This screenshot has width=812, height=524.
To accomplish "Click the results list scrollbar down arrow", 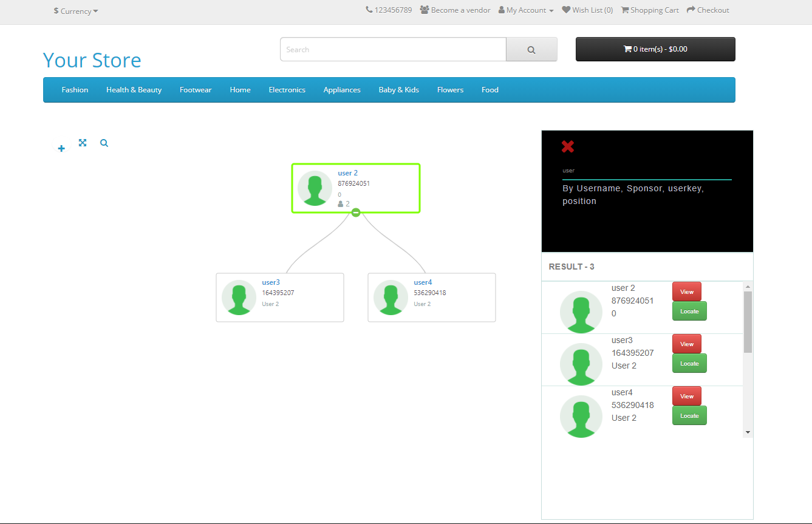I will [x=748, y=432].
